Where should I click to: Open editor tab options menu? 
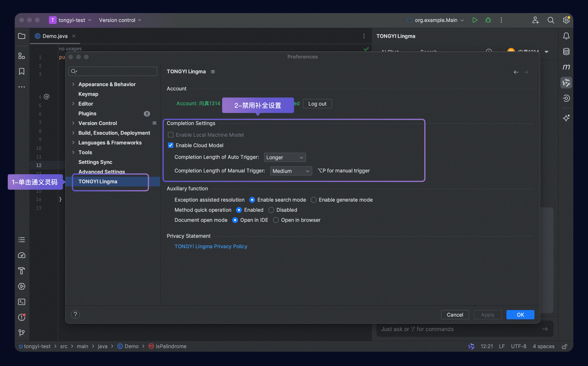[364, 36]
